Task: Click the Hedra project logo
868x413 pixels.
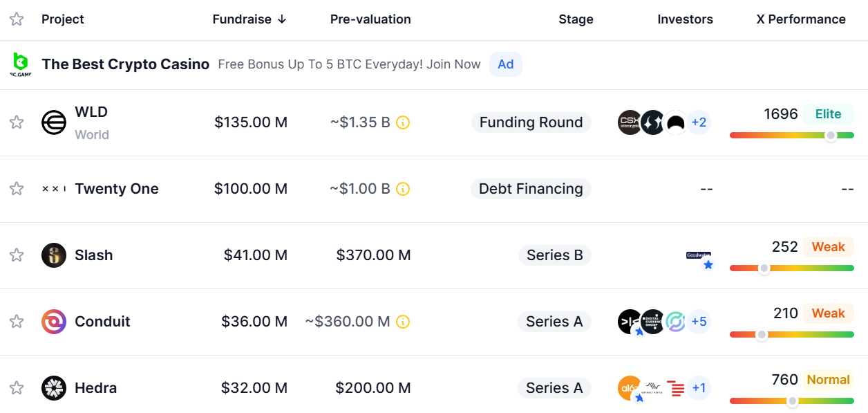Action: pyautogui.click(x=54, y=388)
